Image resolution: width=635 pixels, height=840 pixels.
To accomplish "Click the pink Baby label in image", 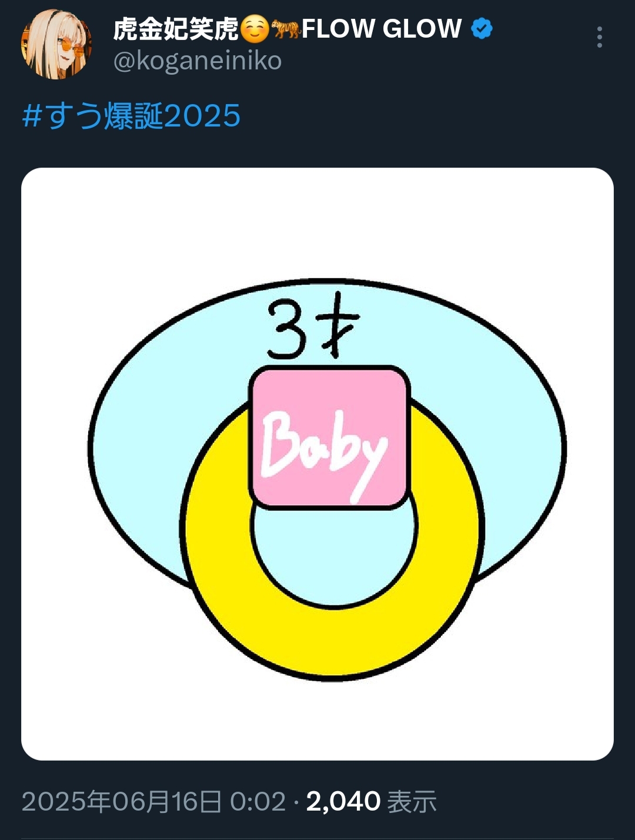I will 329,437.
